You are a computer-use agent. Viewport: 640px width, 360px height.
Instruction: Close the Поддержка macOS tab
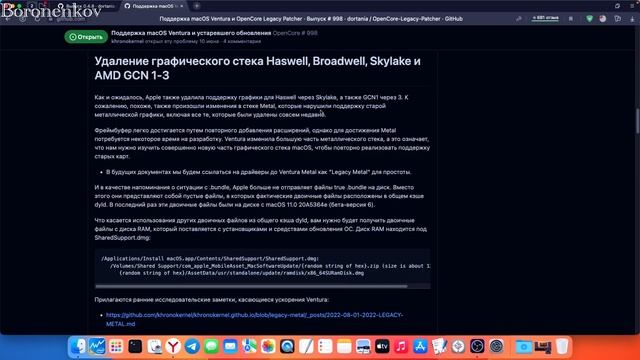(182, 6)
